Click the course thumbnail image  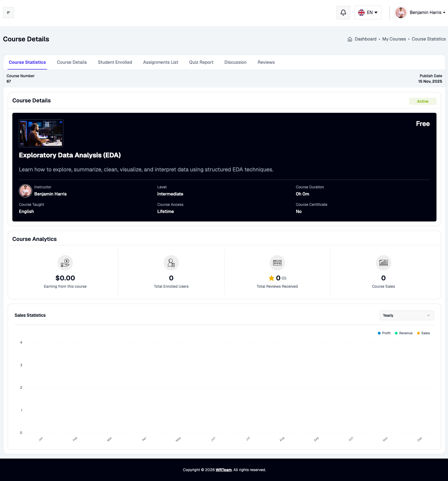(41, 133)
